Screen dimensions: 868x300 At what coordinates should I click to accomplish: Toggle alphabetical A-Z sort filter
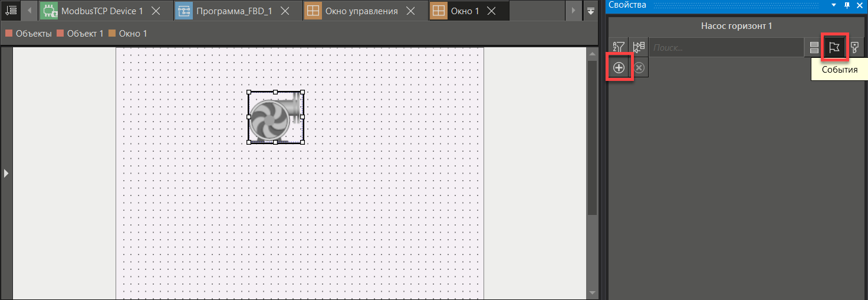pos(619,48)
